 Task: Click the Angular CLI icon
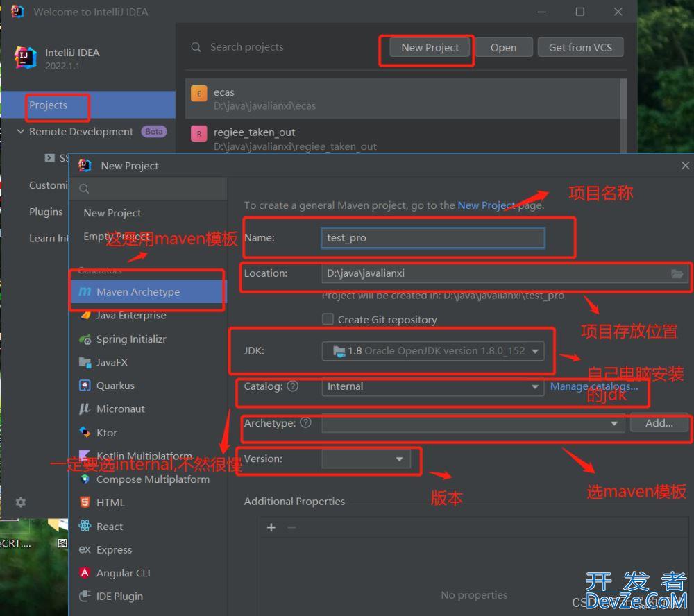click(85, 572)
